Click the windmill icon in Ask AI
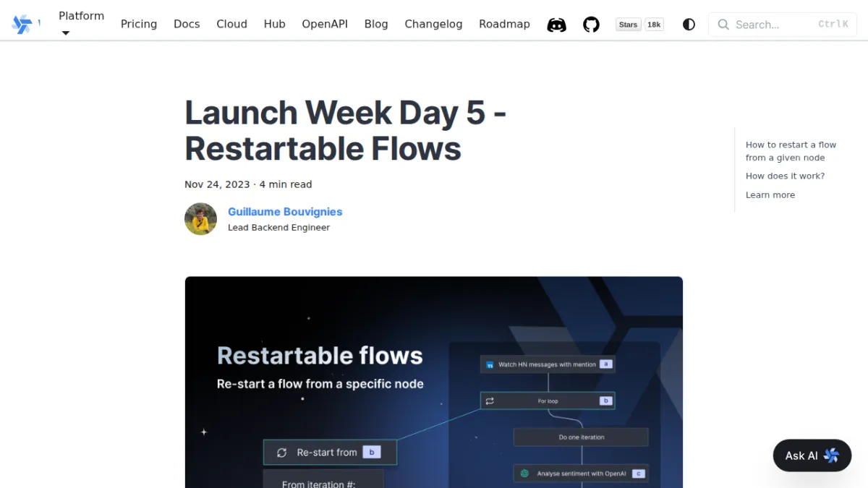 pyautogui.click(x=831, y=455)
